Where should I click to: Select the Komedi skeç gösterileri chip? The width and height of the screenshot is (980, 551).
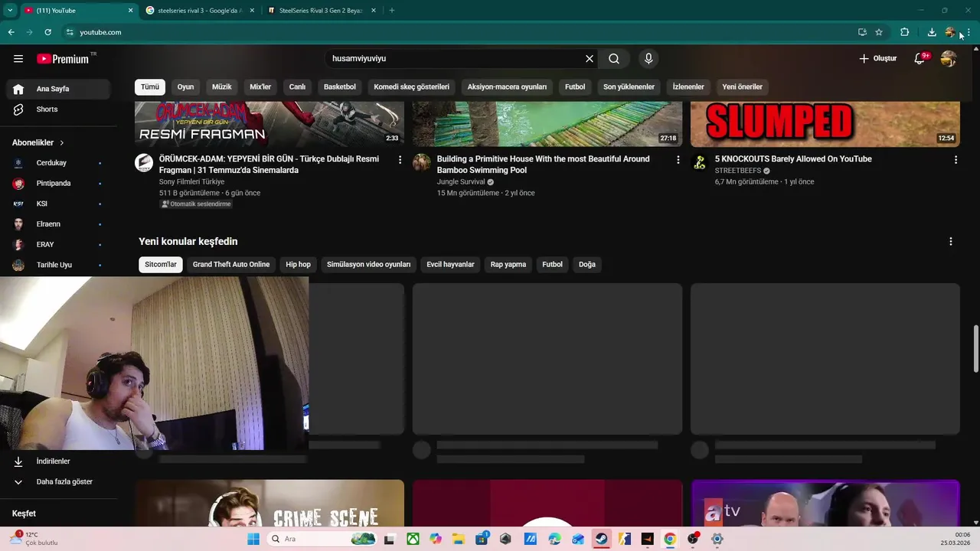pos(412,86)
